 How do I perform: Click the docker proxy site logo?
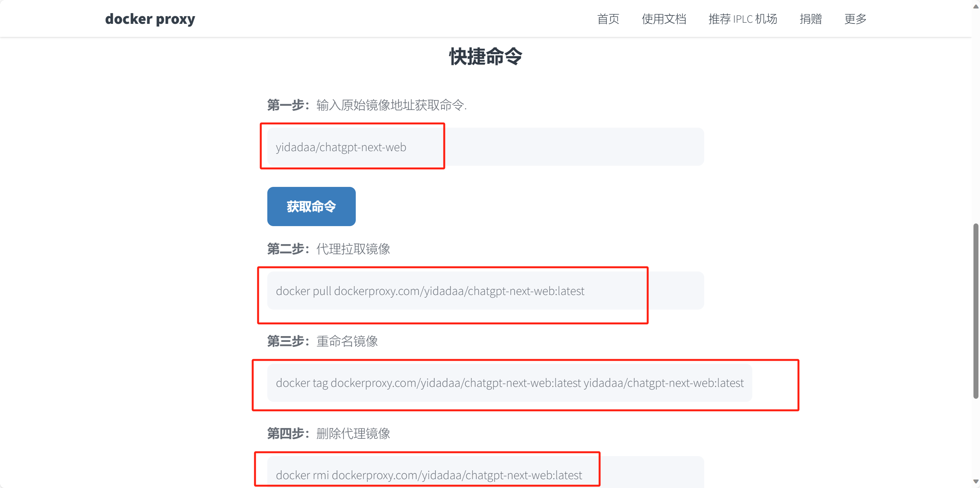coord(150,18)
